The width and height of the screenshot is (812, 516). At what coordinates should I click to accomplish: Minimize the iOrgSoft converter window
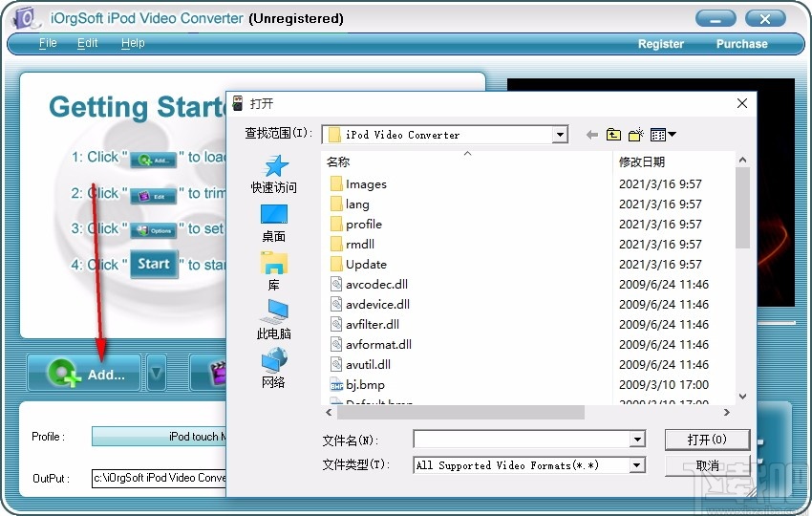(x=716, y=19)
